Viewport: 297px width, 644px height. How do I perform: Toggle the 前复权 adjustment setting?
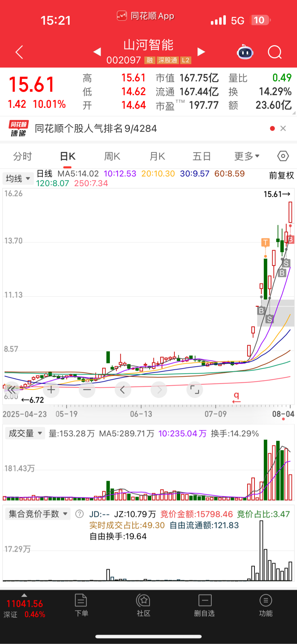(282, 176)
